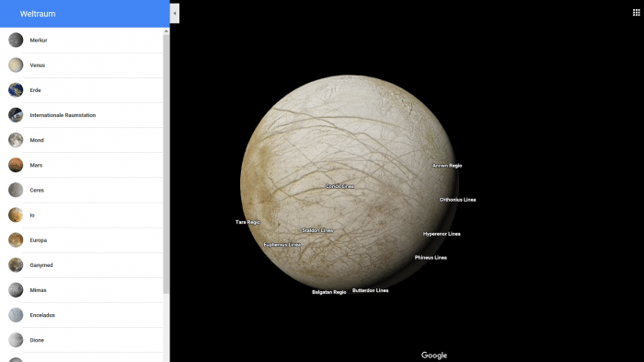Select the Enceladus thumbnail icon

click(16, 315)
